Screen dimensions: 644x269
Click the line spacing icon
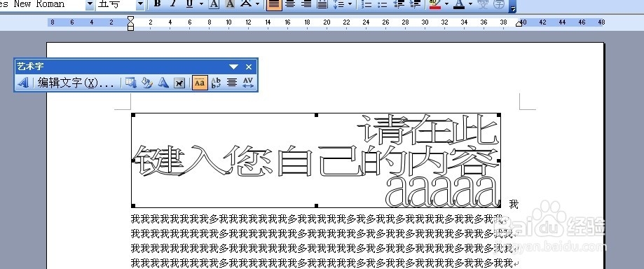338,4
